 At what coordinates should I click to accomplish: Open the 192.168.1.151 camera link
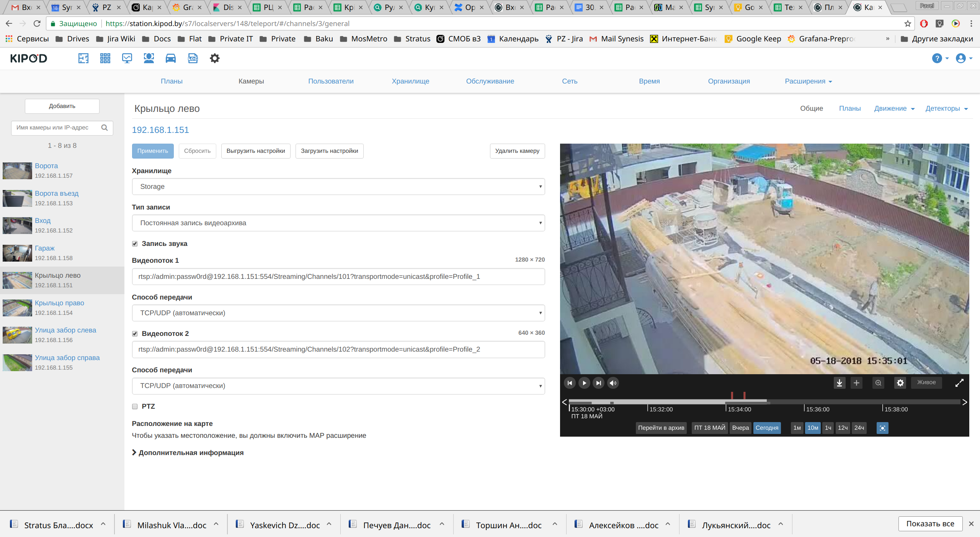coord(160,130)
